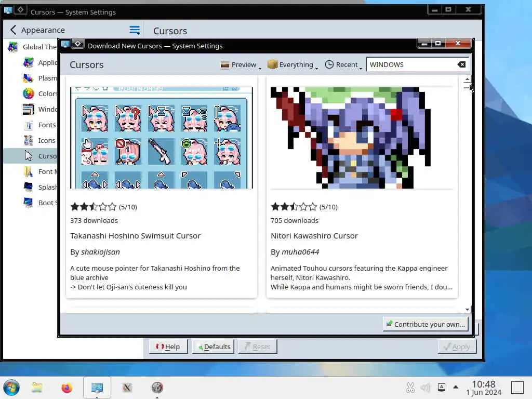The image size is (532, 399).
Task: Close the Download New Cursors dialog
Action: coord(458,44)
